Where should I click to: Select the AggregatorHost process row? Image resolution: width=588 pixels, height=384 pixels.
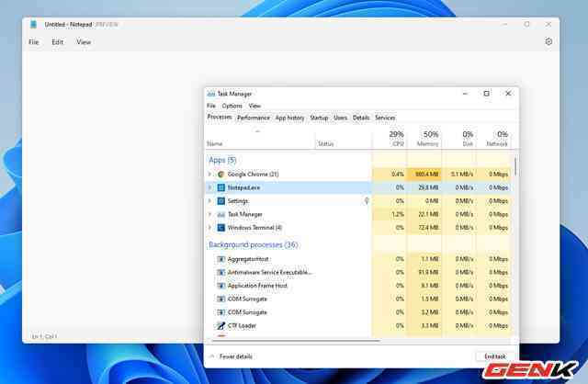358,259
